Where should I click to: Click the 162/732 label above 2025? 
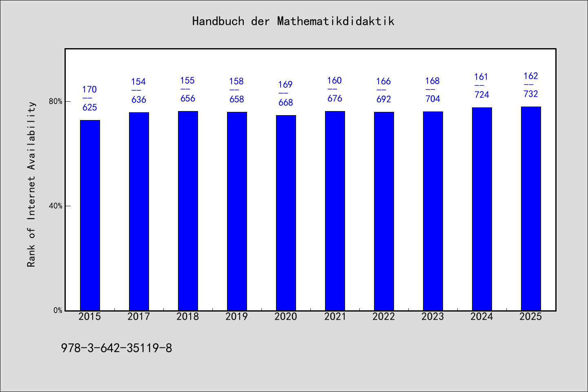[x=531, y=85]
